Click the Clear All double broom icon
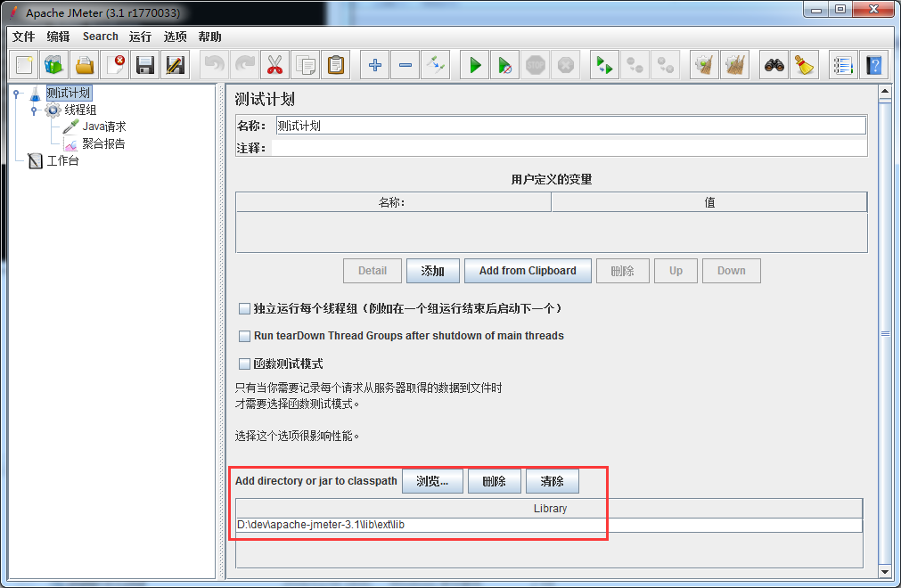901x588 pixels. click(x=735, y=65)
